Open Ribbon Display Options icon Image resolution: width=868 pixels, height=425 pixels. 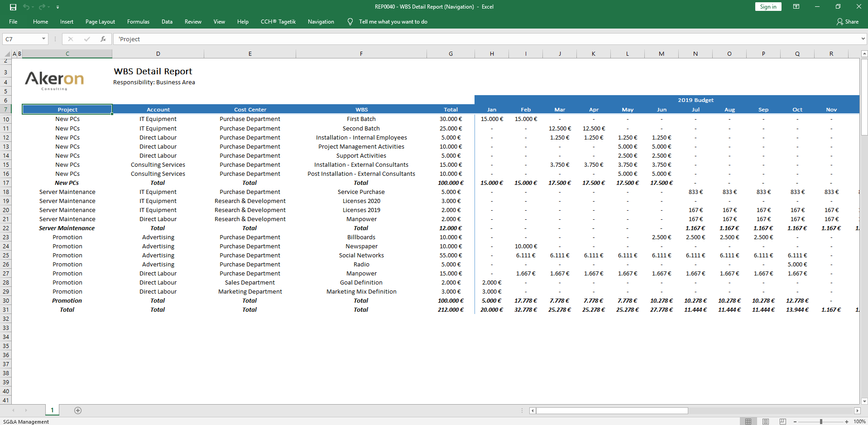pyautogui.click(x=796, y=7)
